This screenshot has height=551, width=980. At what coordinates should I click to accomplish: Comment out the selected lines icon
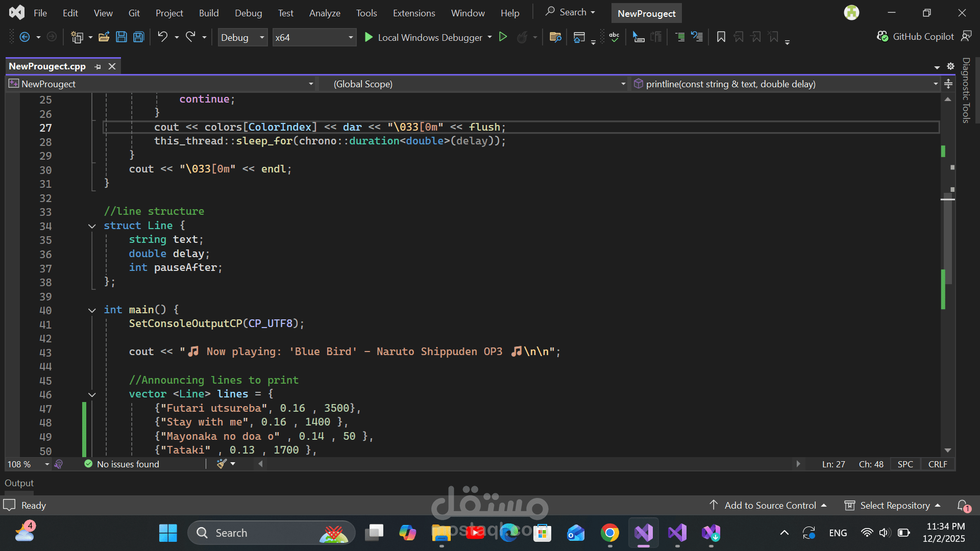(x=680, y=37)
